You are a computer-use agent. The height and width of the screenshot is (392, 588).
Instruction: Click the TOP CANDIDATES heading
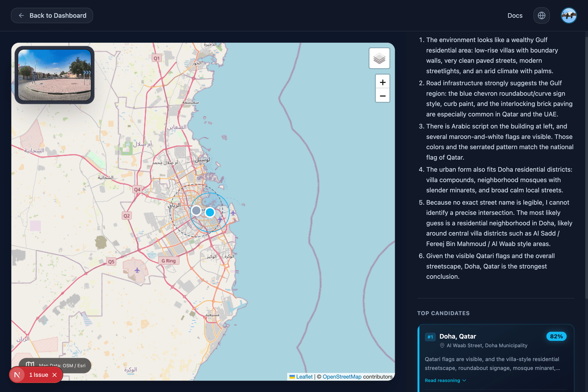point(443,313)
